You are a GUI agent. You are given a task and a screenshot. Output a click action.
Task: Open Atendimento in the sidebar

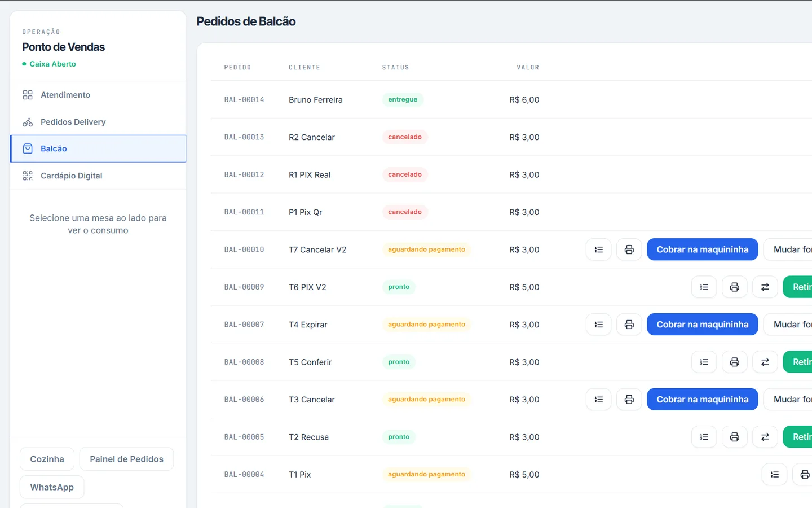click(98, 95)
